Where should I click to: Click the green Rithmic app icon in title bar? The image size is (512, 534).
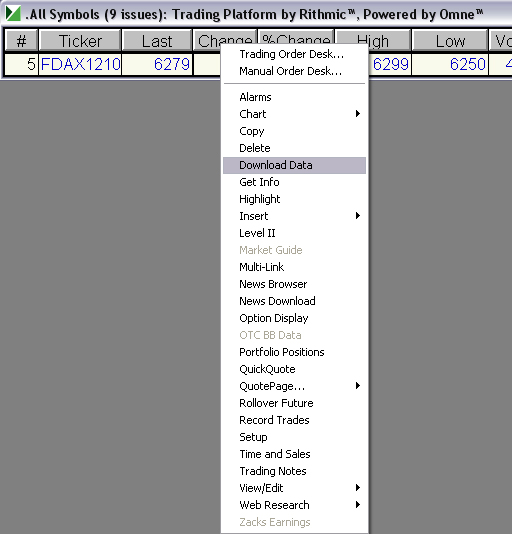point(13,14)
